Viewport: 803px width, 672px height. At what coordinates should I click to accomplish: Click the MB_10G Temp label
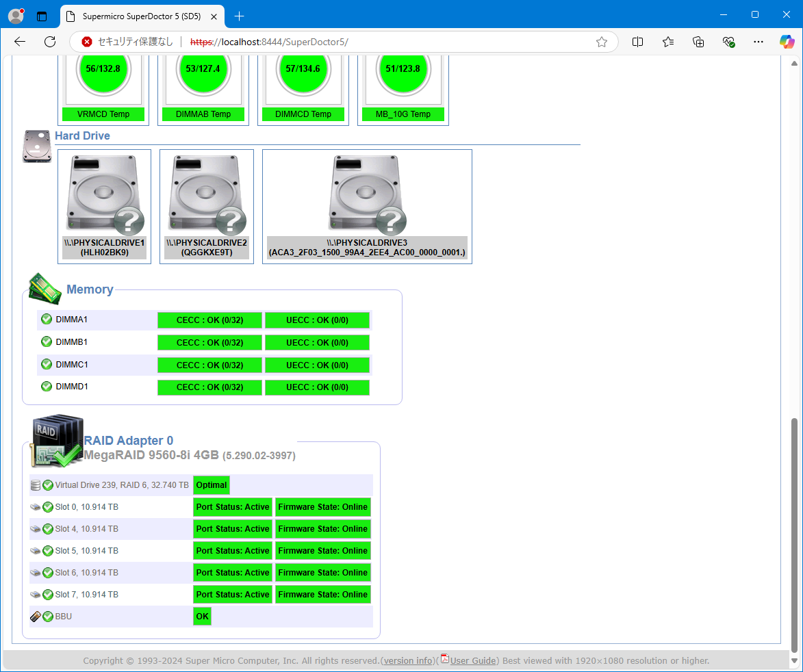coord(403,114)
